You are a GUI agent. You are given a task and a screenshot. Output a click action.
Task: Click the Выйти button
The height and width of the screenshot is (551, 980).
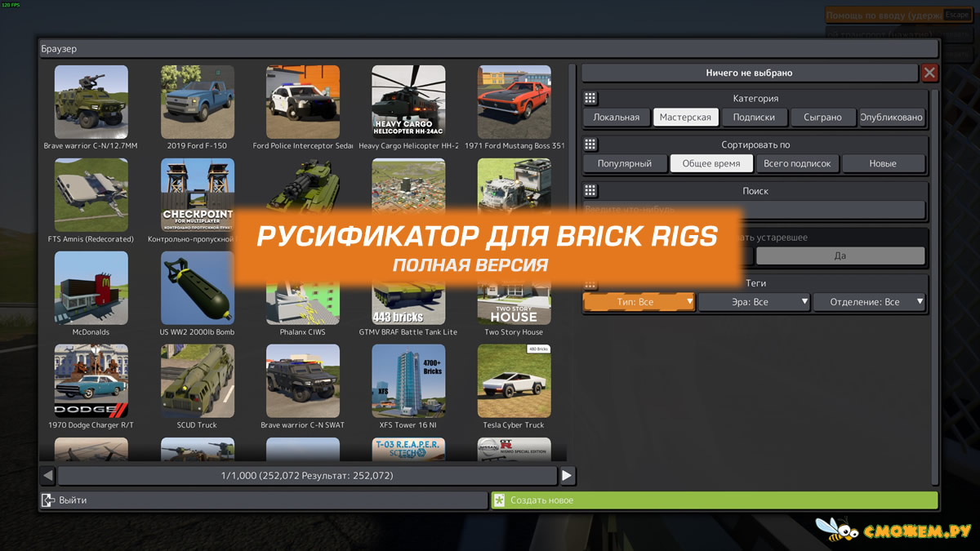[x=264, y=500]
